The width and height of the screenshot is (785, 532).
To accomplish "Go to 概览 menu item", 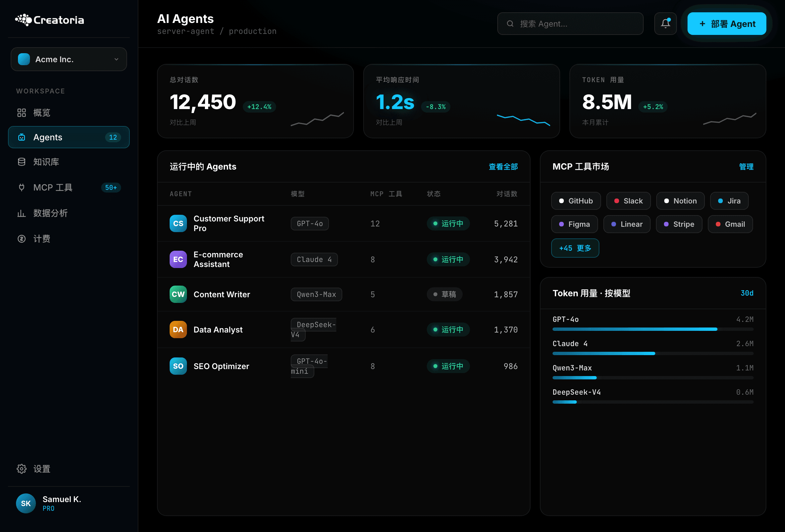I will pyautogui.click(x=69, y=113).
